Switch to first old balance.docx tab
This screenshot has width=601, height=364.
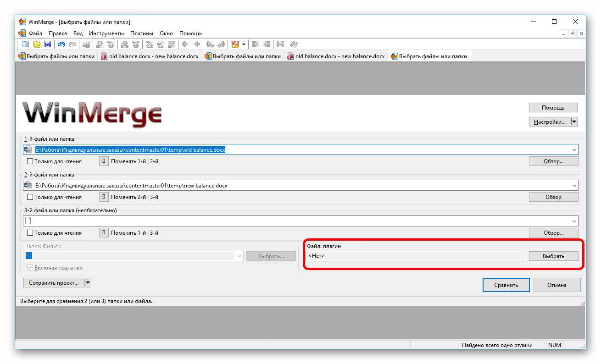[x=150, y=56]
